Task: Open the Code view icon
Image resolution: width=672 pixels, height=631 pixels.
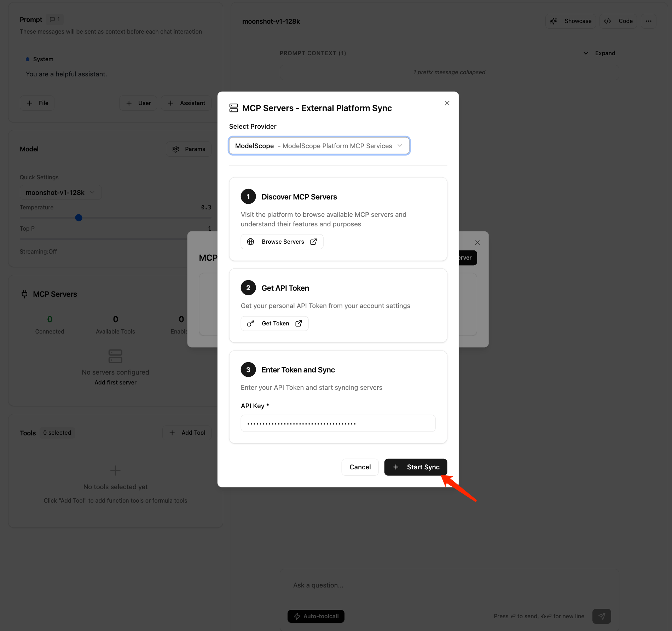Action: click(607, 21)
